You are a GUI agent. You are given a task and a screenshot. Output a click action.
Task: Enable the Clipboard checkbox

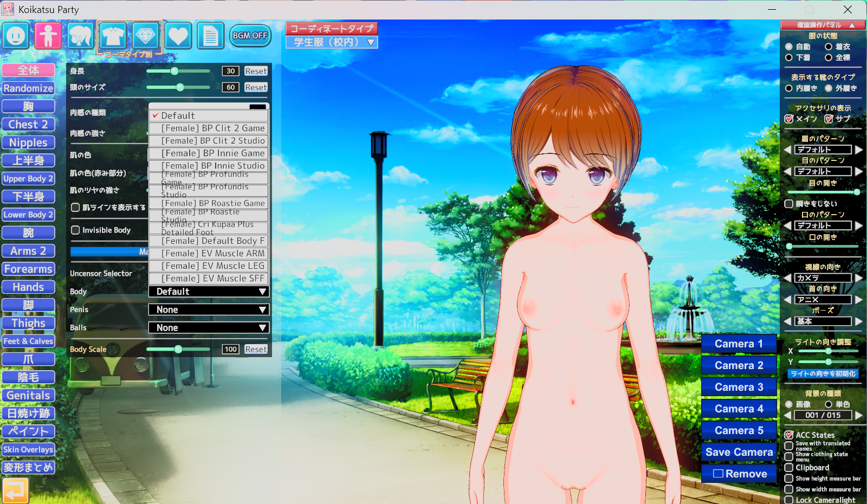(x=789, y=468)
